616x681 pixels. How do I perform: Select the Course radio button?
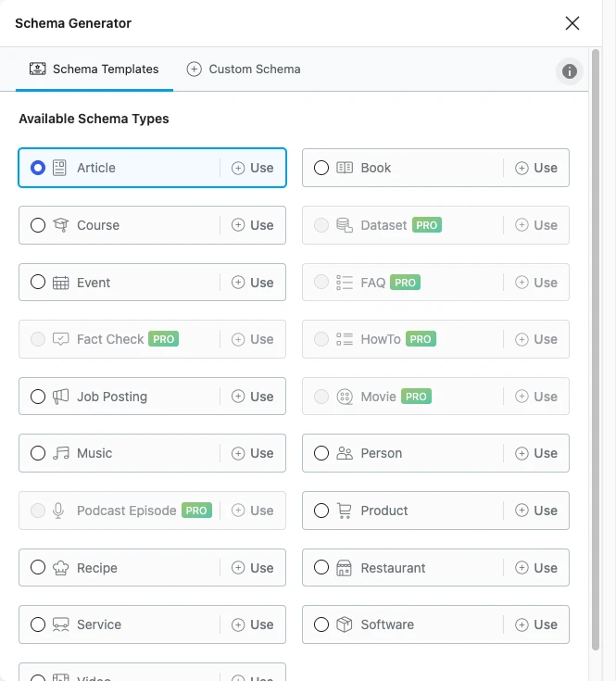38,225
